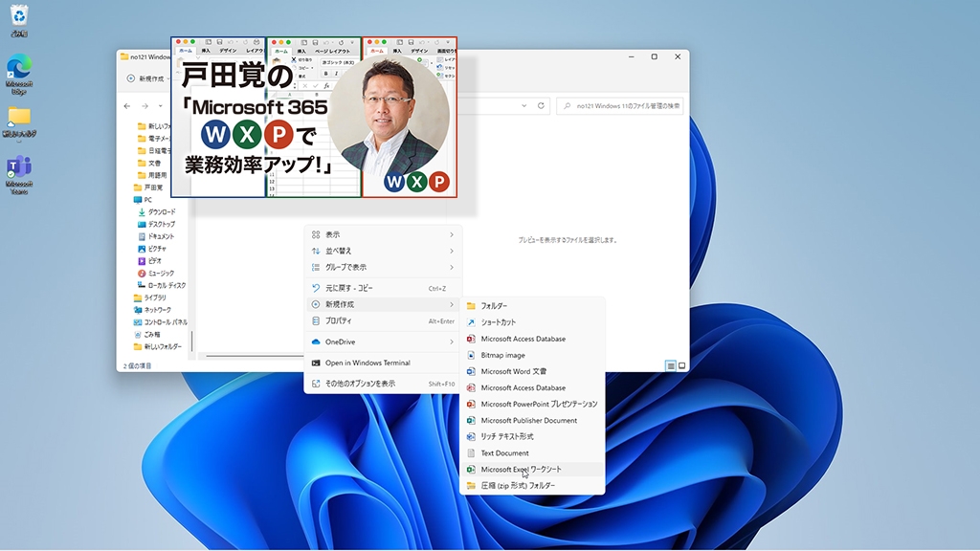Select 新規作成 in the context menu

(x=383, y=304)
